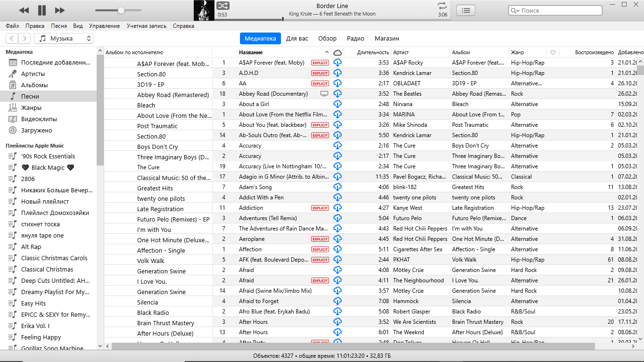Image resolution: width=644 pixels, height=362 pixels.
Task: Click the cloud status column header
Action: pos(338,52)
